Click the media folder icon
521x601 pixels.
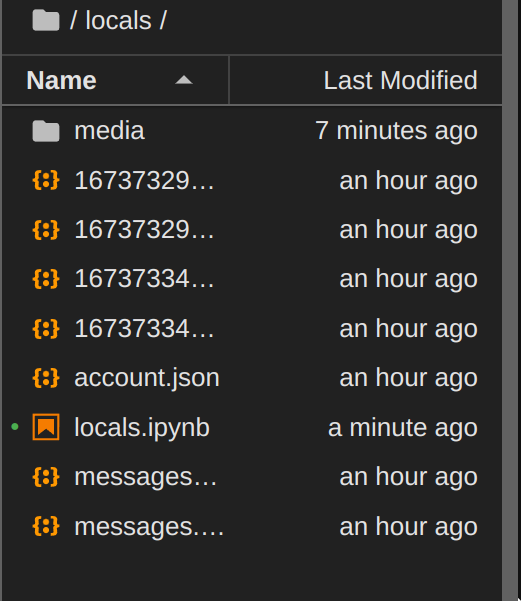[46, 131]
